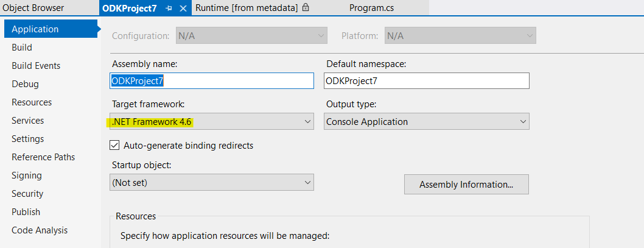Screen dimensions: 644x248
Task: Select the Signing page
Action: 27,175
